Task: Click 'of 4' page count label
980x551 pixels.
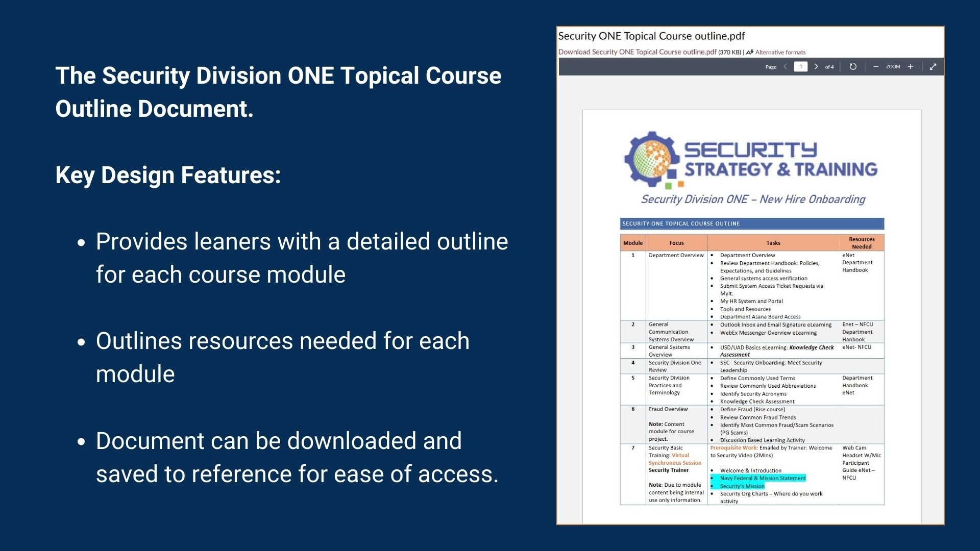Action: pos(829,67)
